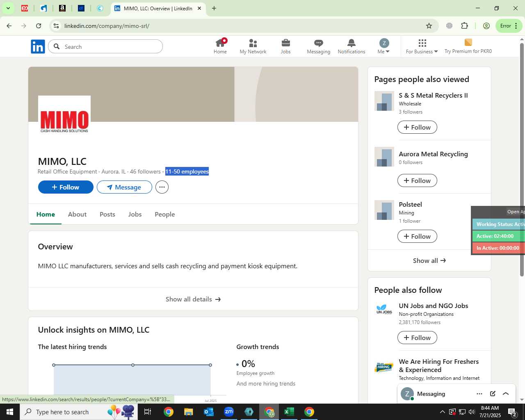Click UN Jobs logo thumbnail
The width and height of the screenshot is (525, 420).
coord(384,309)
